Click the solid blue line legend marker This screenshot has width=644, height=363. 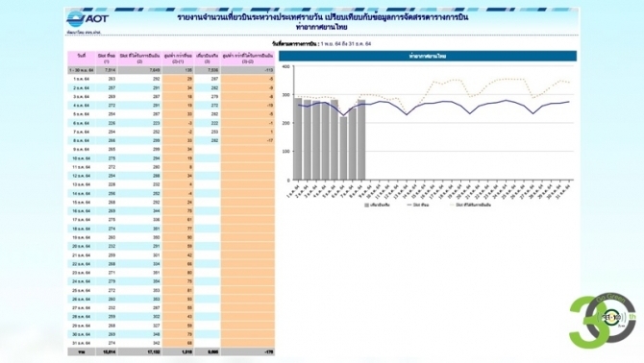click(409, 205)
